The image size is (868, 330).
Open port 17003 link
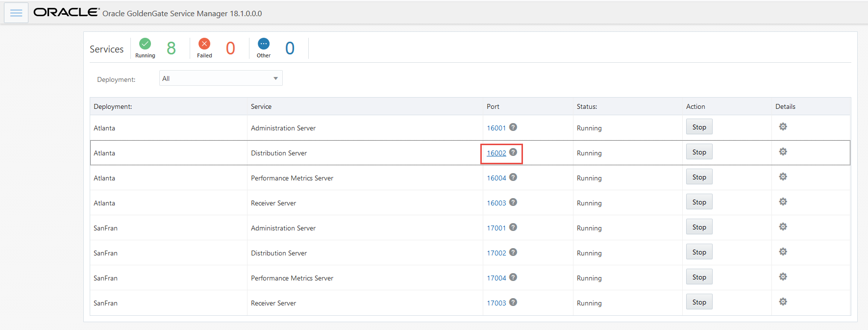pyautogui.click(x=496, y=303)
